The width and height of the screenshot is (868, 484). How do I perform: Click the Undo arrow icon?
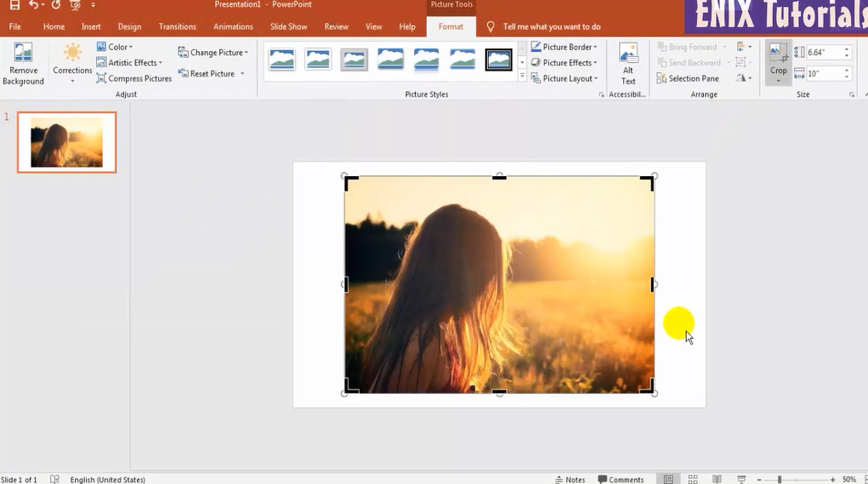point(35,5)
